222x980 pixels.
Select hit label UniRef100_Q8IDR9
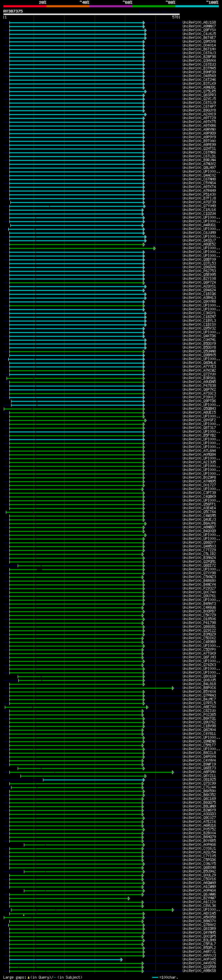(199, 929)
